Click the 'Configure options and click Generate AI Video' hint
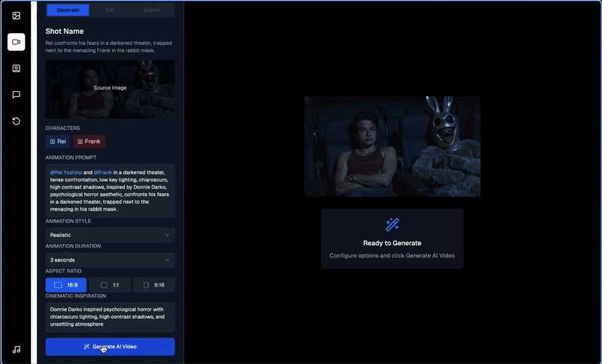The width and height of the screenshot is (602, 364). 392,256
